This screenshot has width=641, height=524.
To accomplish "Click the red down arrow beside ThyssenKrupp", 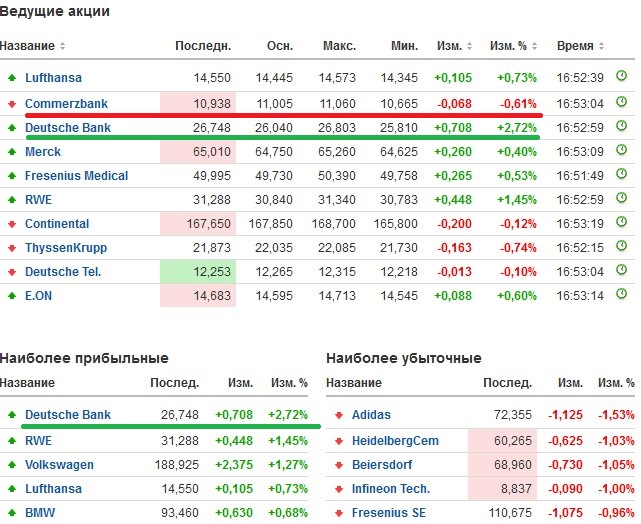I will coord(11,248).
